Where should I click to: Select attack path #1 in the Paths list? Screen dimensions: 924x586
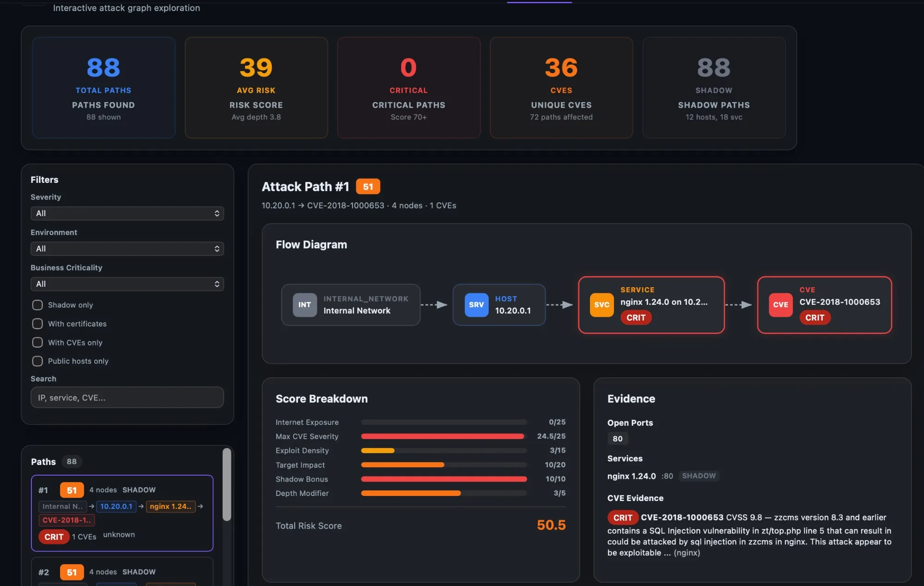click(122, 513)
